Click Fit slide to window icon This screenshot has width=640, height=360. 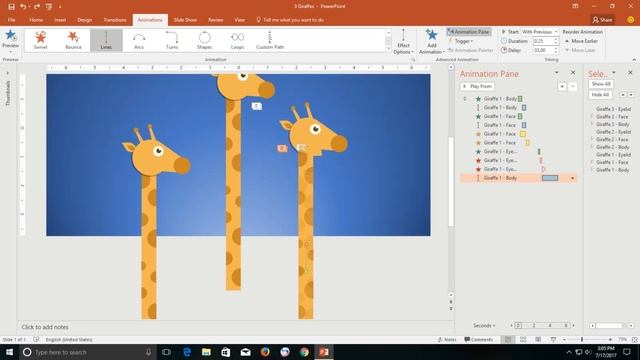(634, 340)
